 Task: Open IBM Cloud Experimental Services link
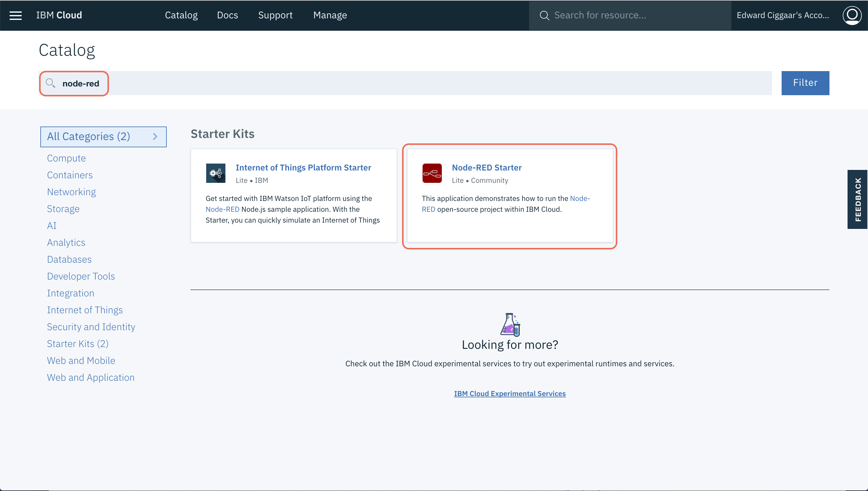(x=510, y=393)
